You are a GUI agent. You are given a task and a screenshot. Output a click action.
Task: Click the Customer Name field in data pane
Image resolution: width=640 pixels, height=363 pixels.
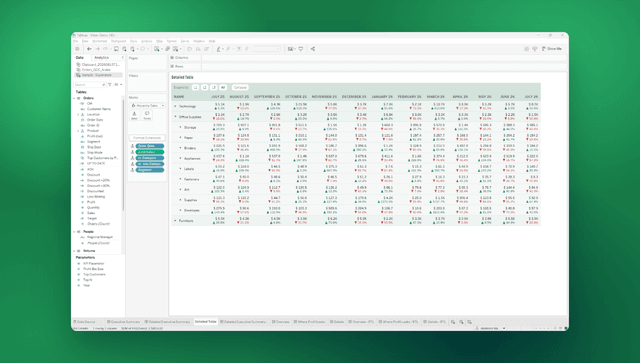(x=99, y=109)
